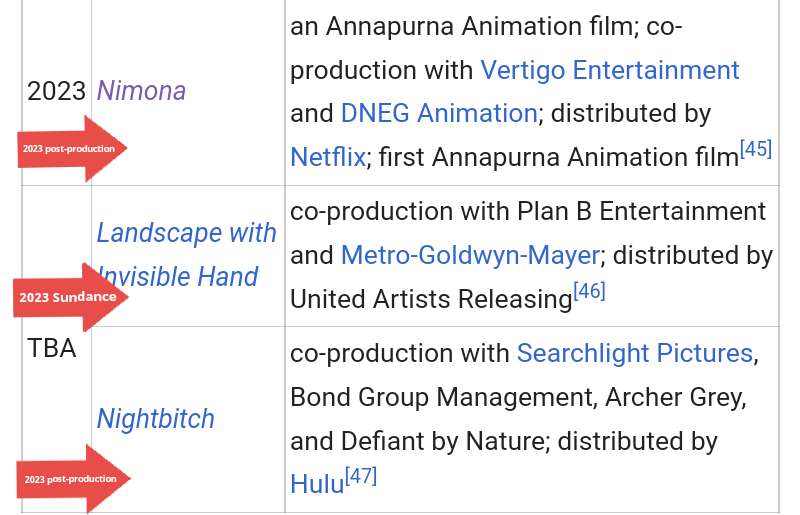The image size is (800, 515).
Task: Open the Nimona film link
Action: pos(141,91)
